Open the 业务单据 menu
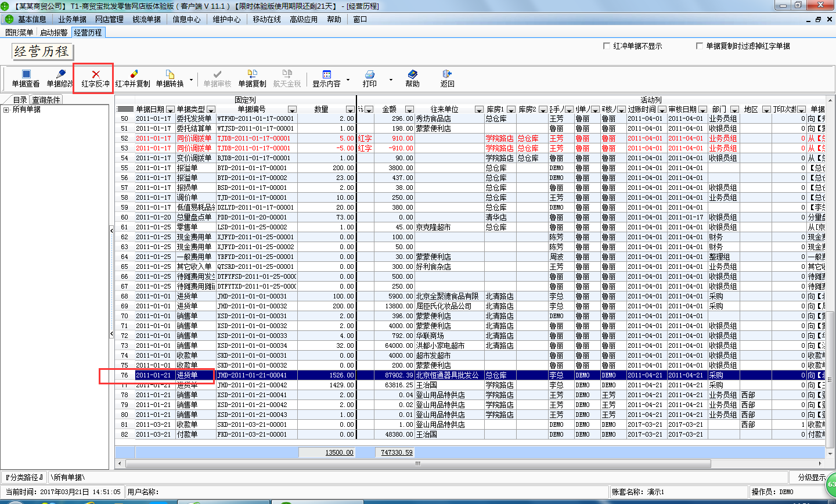 72,19
